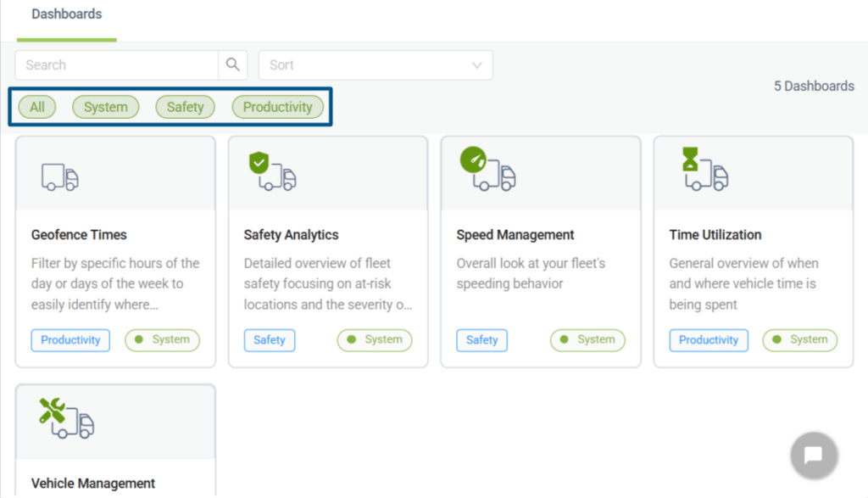Open the Sort dropdown
The height and width of the screenshot is (498, 868).
tap(376, 64)
